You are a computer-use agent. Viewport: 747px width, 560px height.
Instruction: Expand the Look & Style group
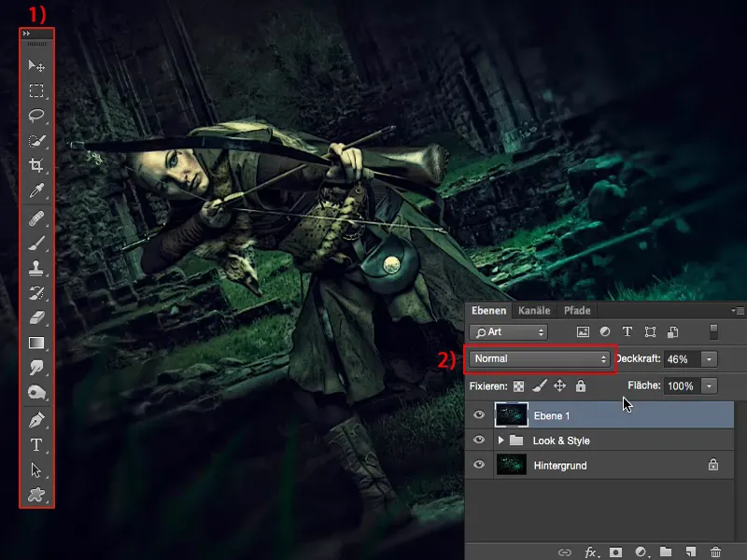[502, 440]
